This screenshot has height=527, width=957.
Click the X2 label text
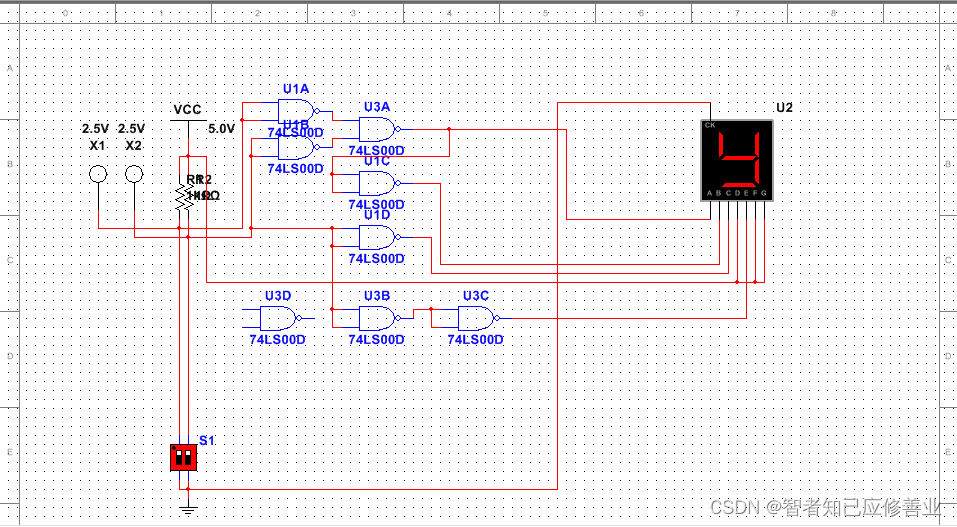(x=133, y=145)
